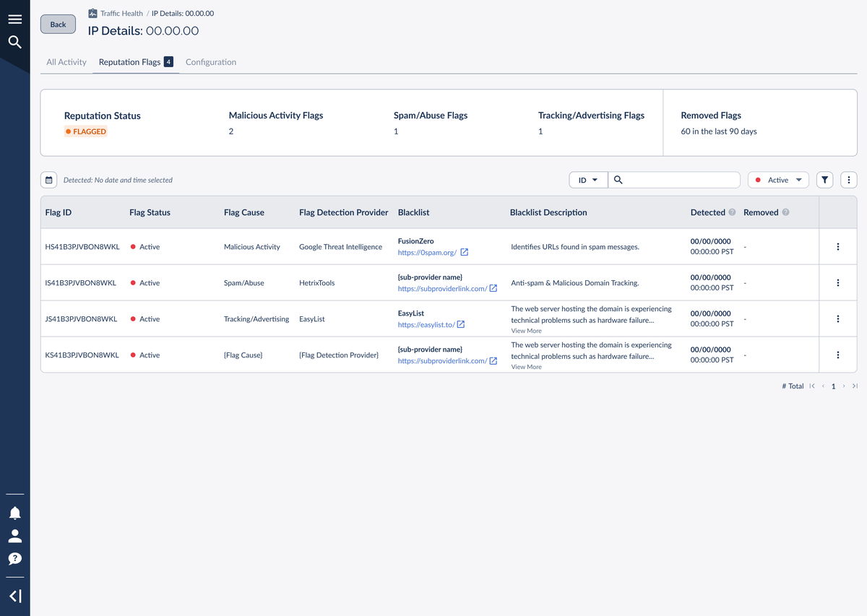Open the calendar date picker icon
This screenshot has width=867, height=616.
48,180
